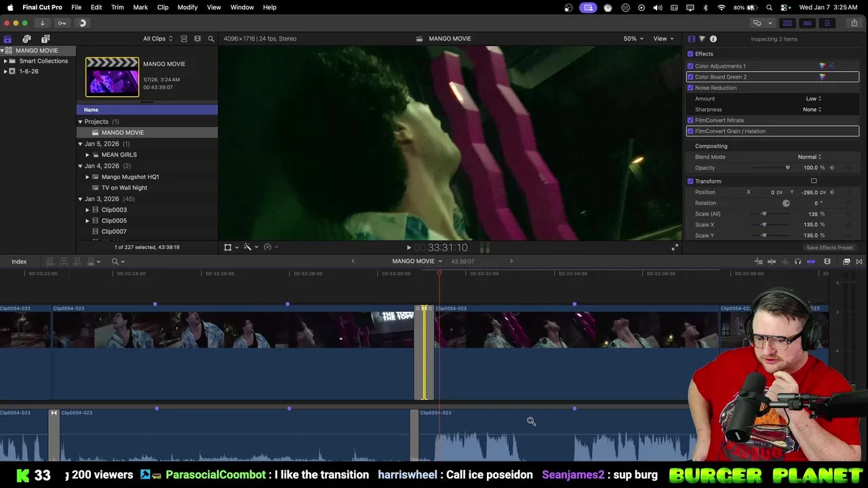868x488 pixels.
Task: Toggle the Inspector panel visibility button
Action: (x=827, y=23)
